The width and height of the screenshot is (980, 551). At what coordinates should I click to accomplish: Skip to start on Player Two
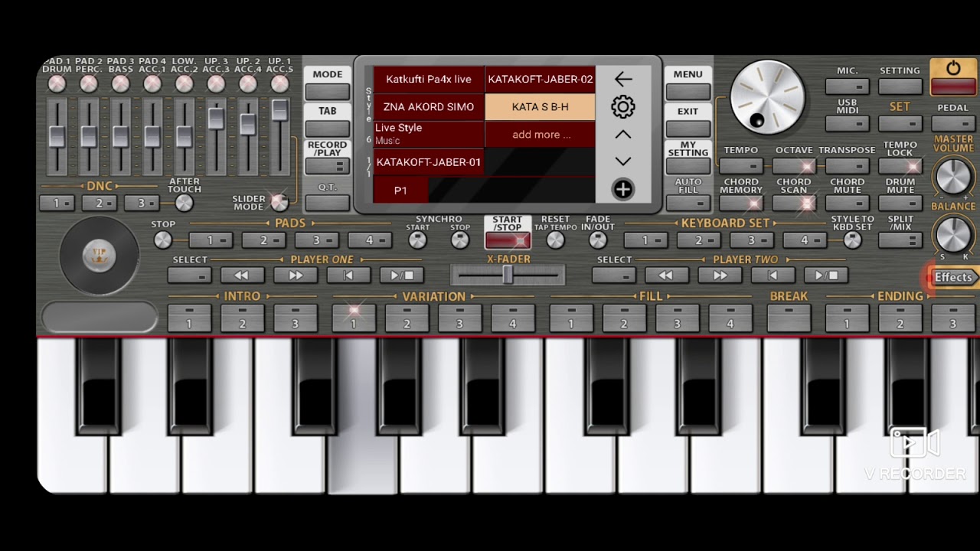[x=773, y=275]
